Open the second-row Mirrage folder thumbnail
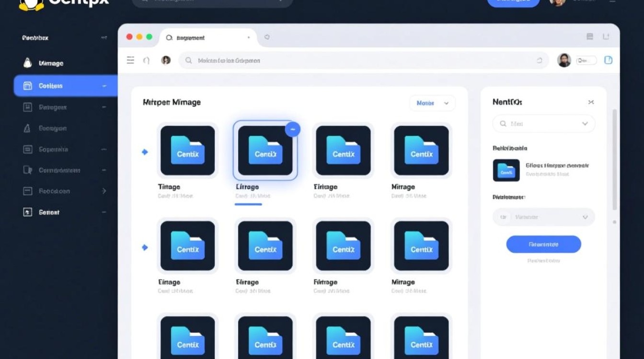Image resolution: width=644 pixels, height=359 pixels. [x=421, y=246]
